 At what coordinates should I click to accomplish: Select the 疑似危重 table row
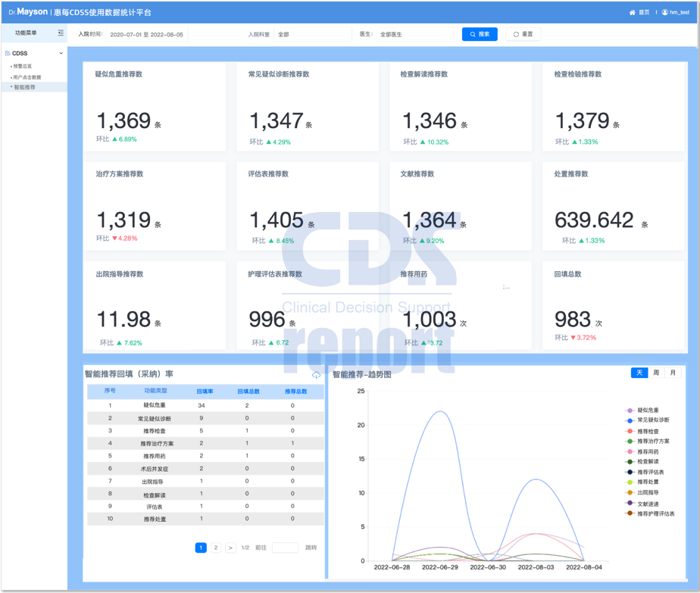click(x=205, y=405)
